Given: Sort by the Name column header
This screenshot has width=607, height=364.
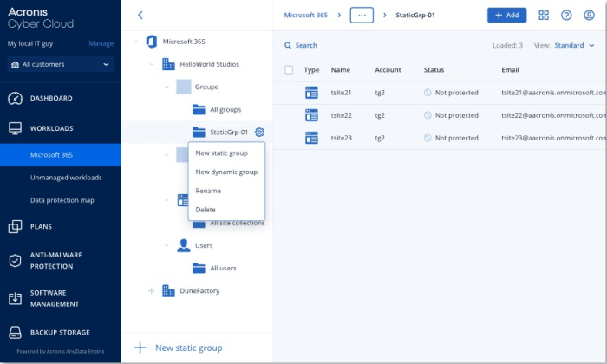Looking at the screenshot, I should click(340, 70).
